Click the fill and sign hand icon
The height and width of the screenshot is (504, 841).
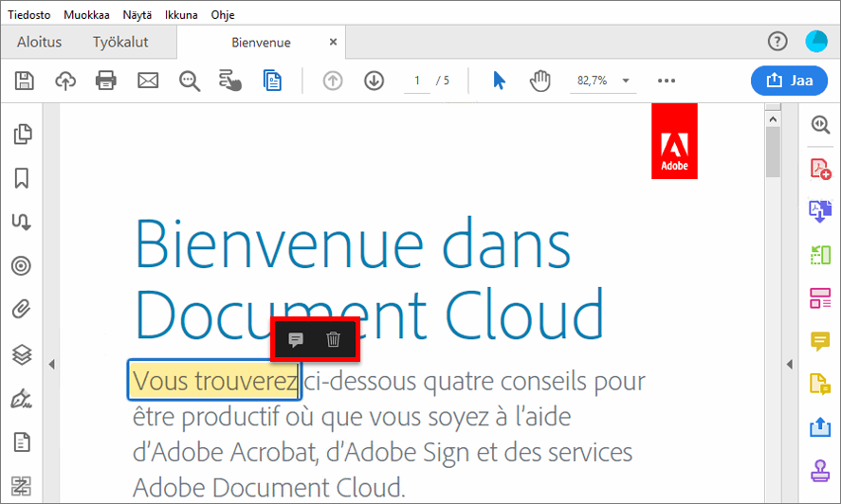tap(230, 81)
